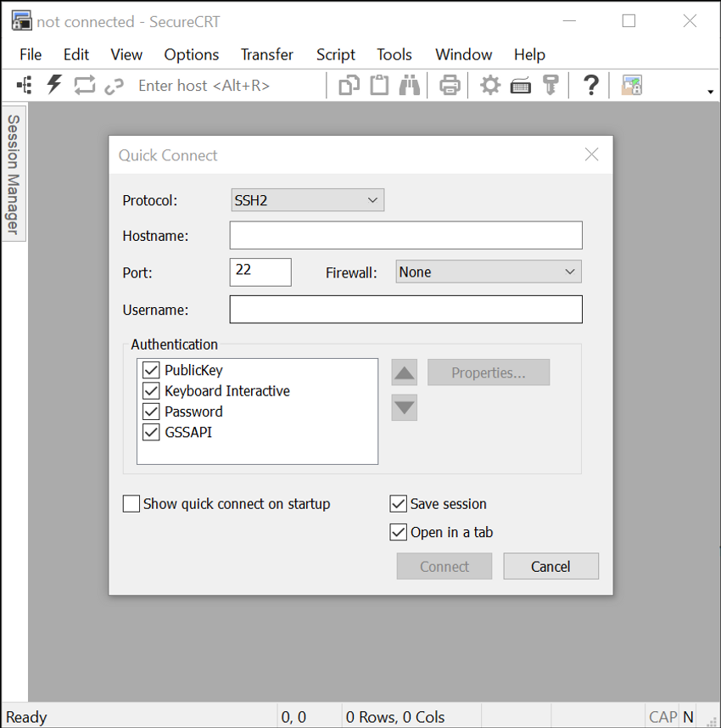Screen dimensions: 721x728
Task: Open the Session Manager toolbar icon
Action: click(25, 86)
